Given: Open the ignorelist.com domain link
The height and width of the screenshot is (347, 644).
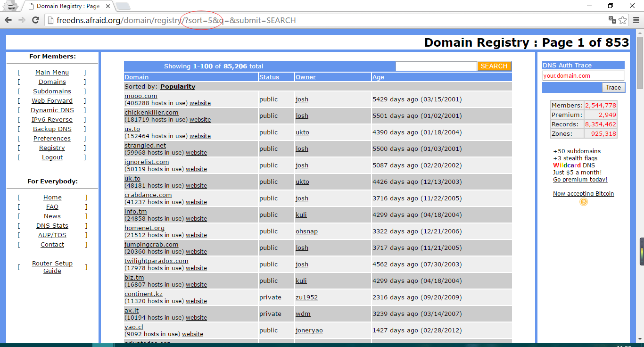Looking at the screenshot, I should click(147, 162).
